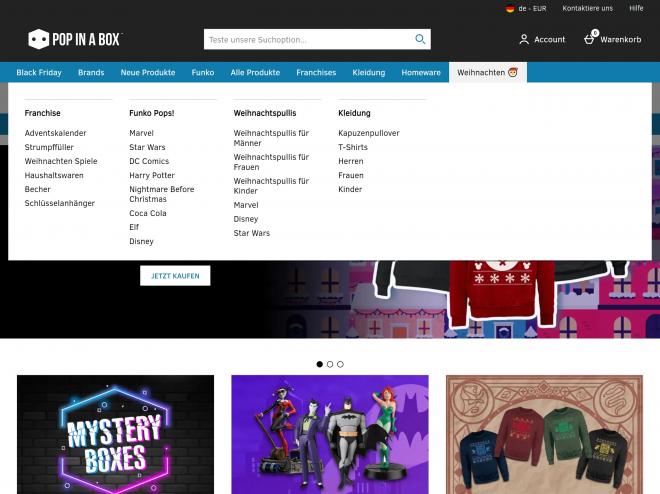Open the Batman figures promo image
The image size is (660, 494).
point(330,434)
